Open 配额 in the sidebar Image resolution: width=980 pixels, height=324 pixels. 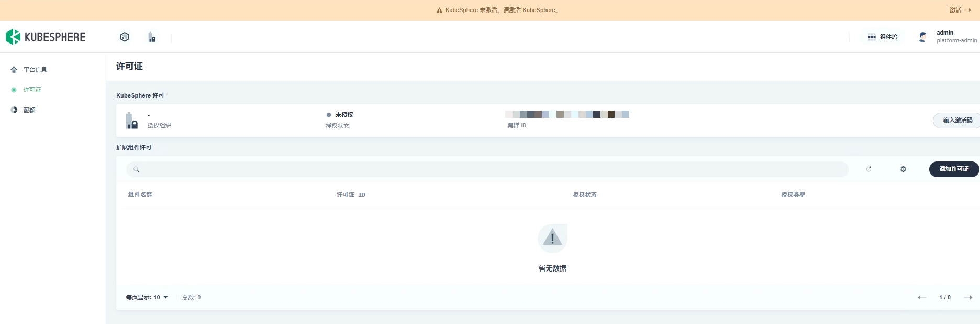click(x=29, y=110)
